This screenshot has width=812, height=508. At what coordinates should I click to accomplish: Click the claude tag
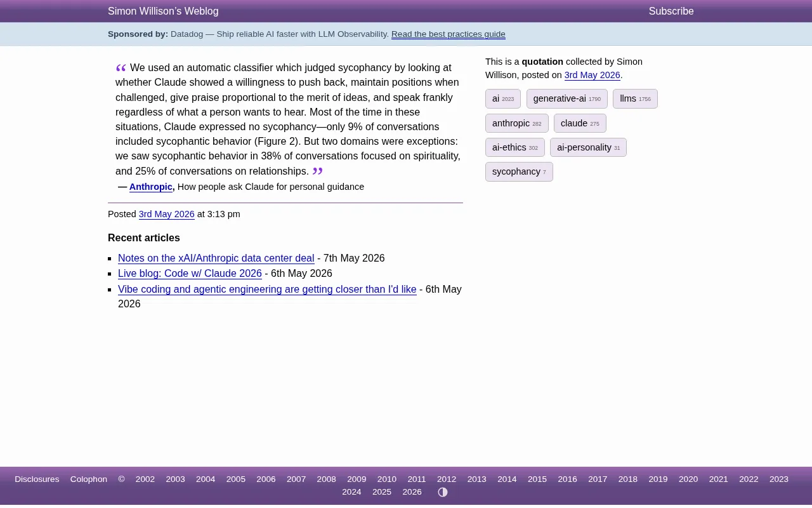pos(580,123)
